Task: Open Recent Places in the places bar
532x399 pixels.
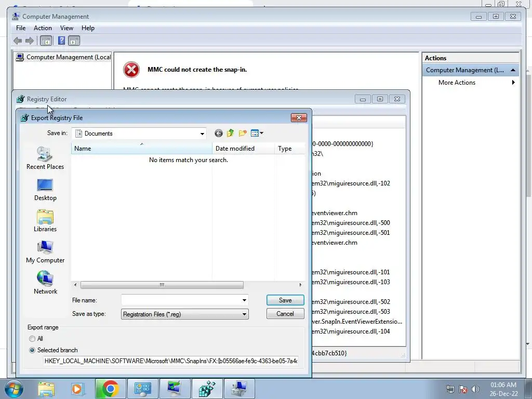Action: [45, 158]
